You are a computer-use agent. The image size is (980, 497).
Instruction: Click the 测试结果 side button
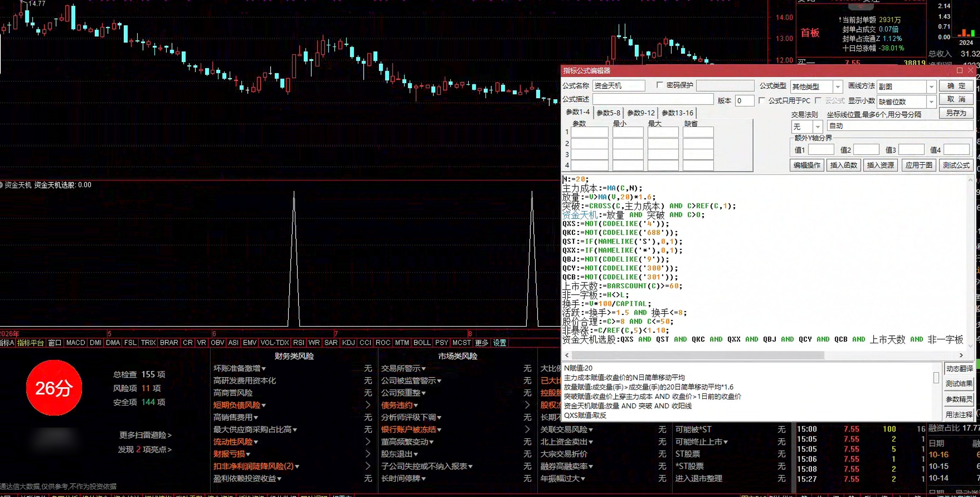pyautogui.click(x=959, y=384)
